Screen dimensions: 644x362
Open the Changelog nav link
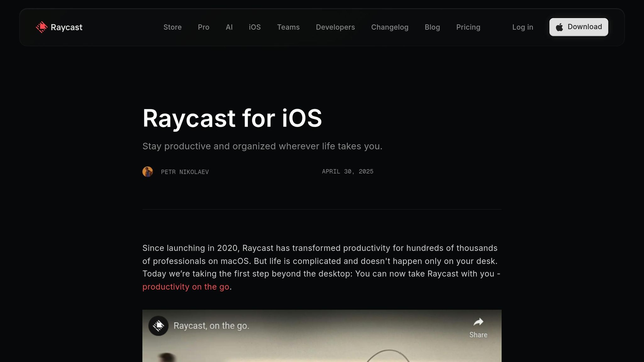point(390,27)
